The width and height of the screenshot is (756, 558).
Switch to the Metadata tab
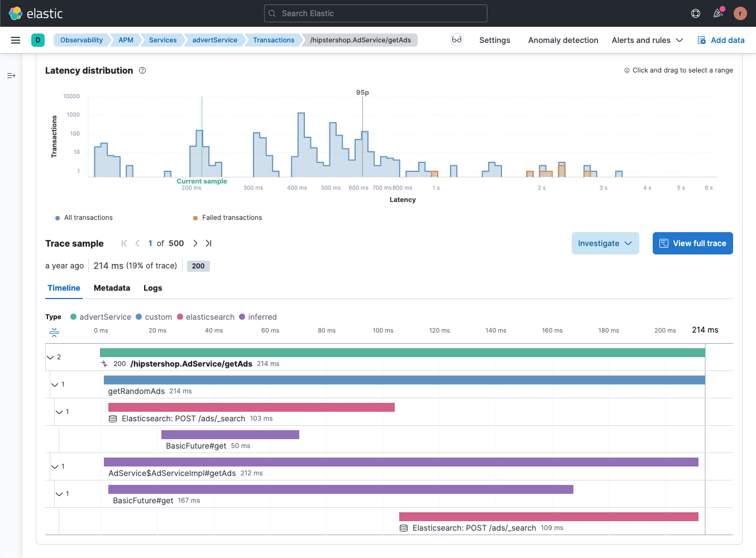click(112, 288)
